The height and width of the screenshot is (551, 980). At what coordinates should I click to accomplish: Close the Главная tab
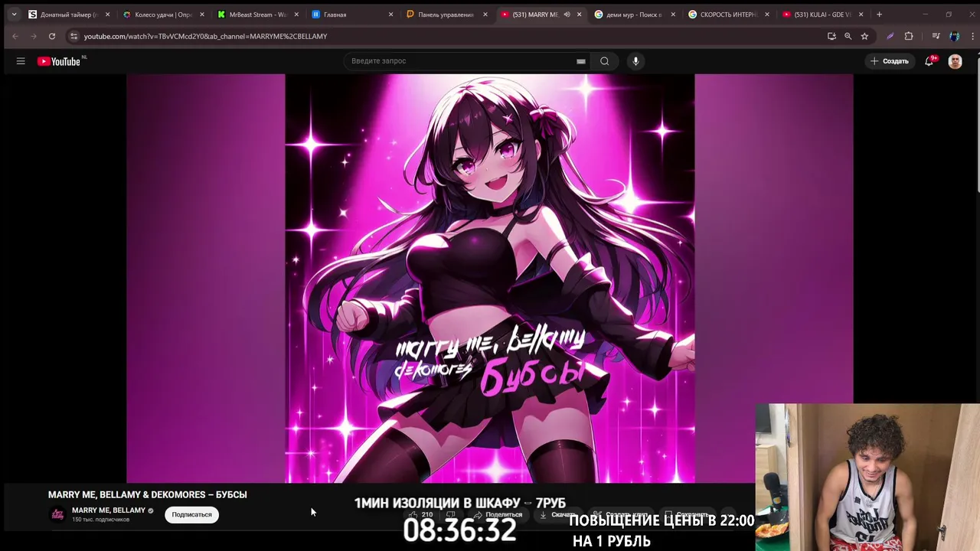390,15
